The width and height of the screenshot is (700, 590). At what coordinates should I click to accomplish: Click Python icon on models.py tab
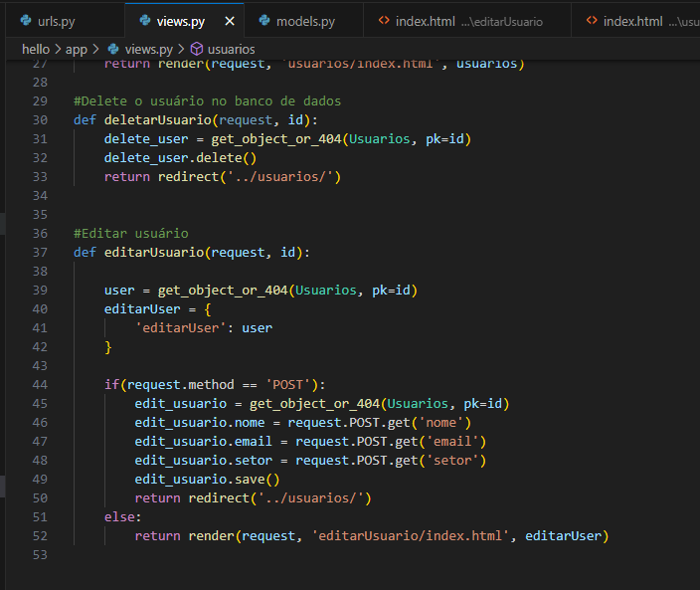coord(264,21)
